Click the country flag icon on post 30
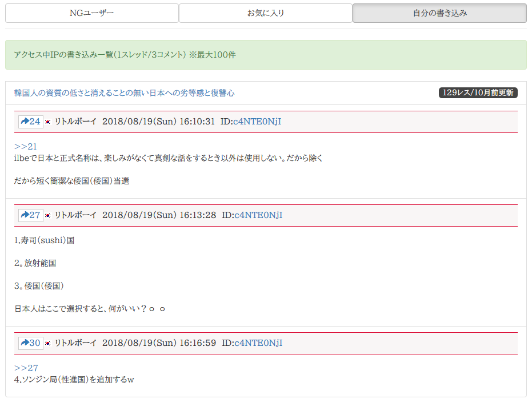The image size is (532, 403). pos(48,344)
